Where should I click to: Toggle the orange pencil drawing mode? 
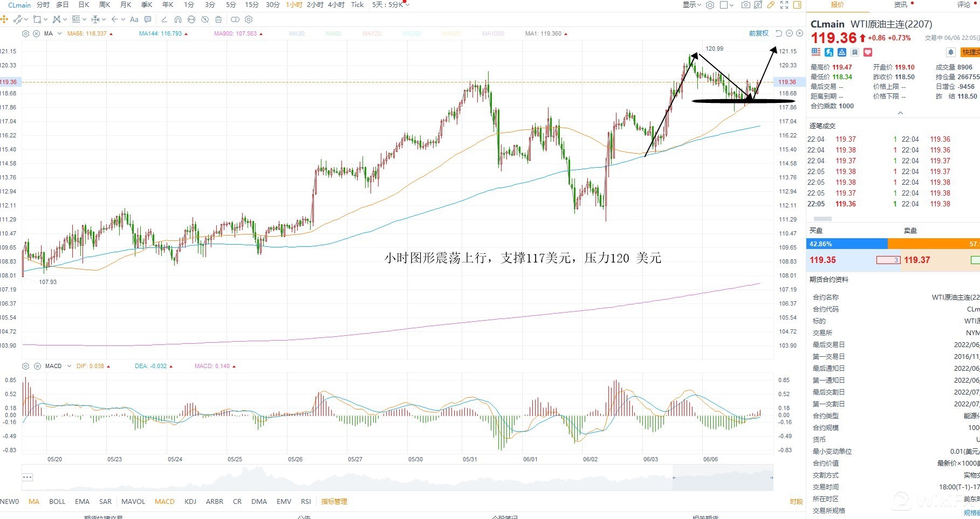771,5
